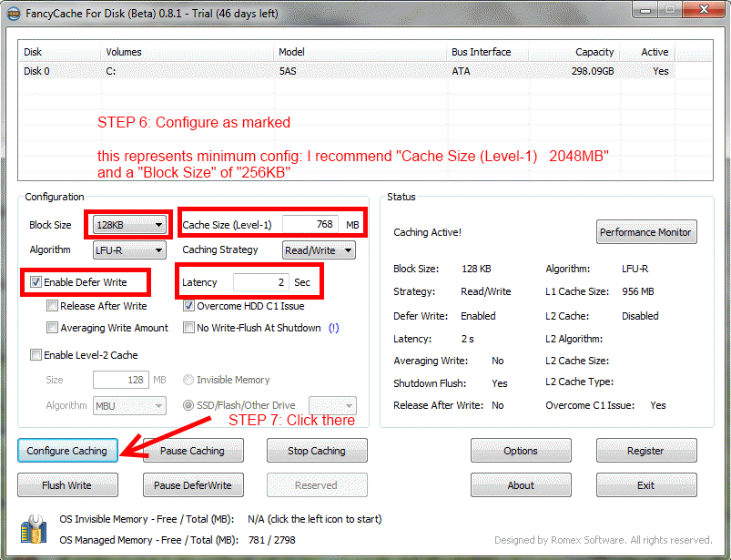Click the ATA bus interface cell
This screenshot has height=560, width=731.
pyautogui.click(x=461, y=71)
